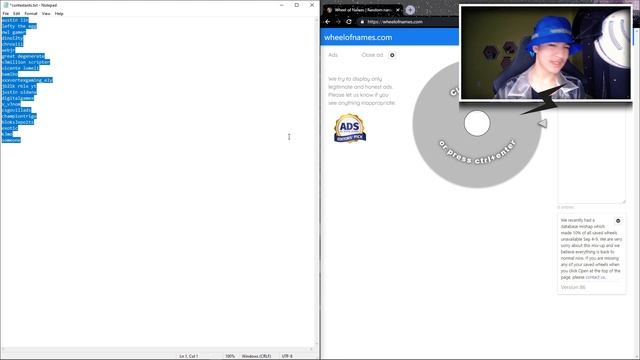Click the 'exotic' line in Notepad
Screen dimensions: 640x360
10,128
